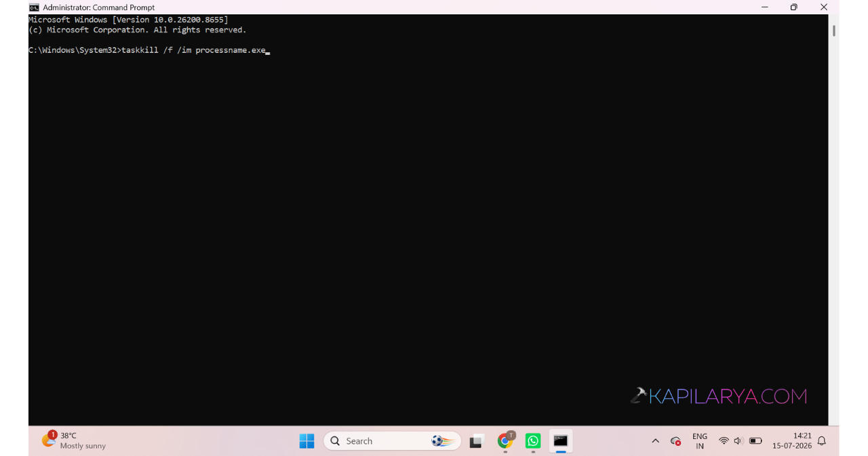Open Task View from the taskbar

coord(477,442)
